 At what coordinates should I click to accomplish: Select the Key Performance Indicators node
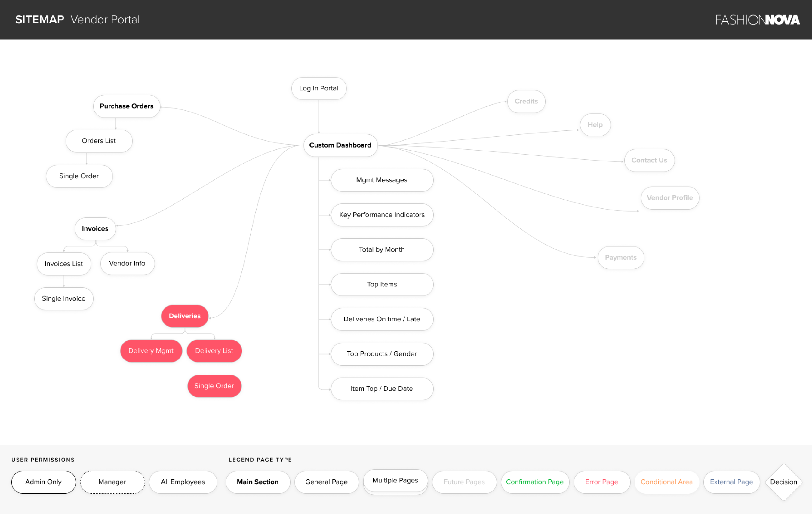click(382, 215)
